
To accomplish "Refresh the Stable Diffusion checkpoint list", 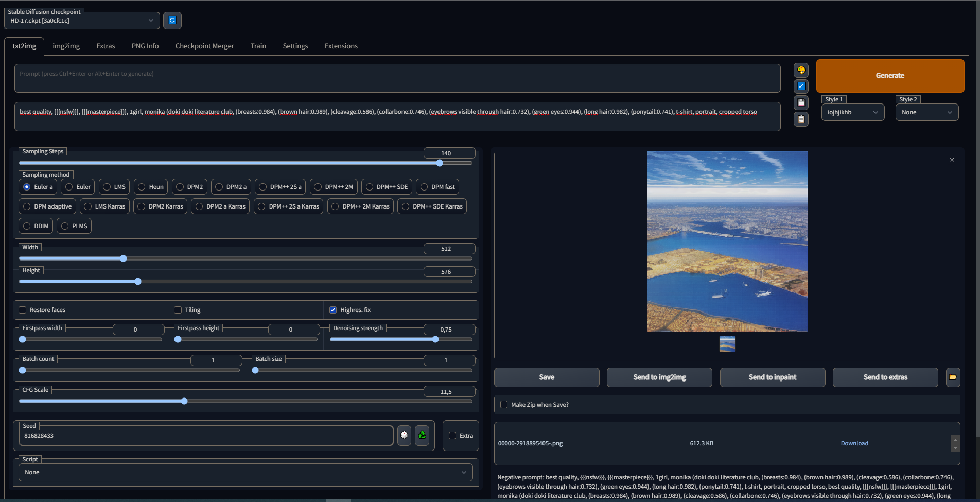I will pyautogui.click(x=172, y=20).
